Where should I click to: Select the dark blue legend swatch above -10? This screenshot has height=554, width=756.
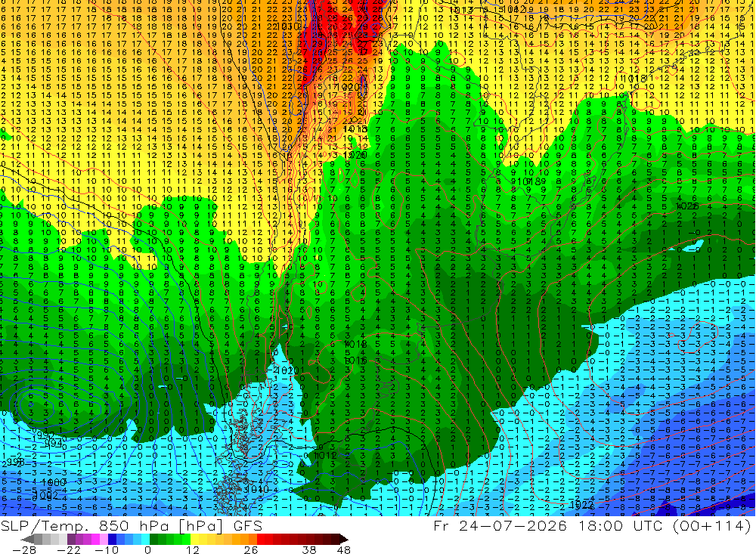click(x=112, y=539)
